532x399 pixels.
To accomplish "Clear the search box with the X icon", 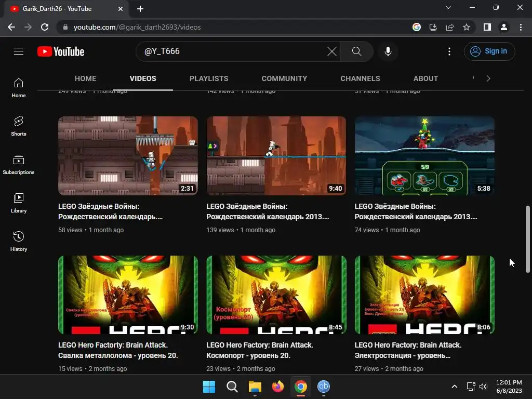I will click(332, 51).
